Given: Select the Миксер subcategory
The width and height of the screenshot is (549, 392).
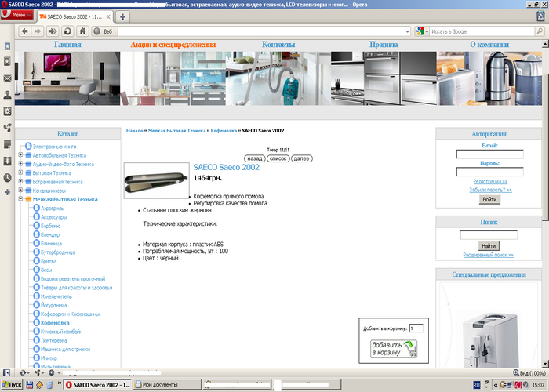Looking at the screenshot, I should click(x=49, y=358).
